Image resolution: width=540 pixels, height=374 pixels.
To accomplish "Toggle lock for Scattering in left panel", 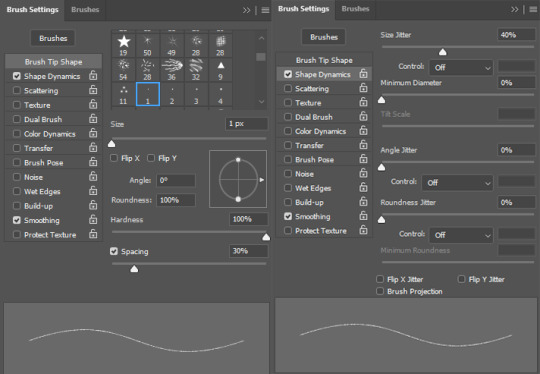I will click(93, 90).
